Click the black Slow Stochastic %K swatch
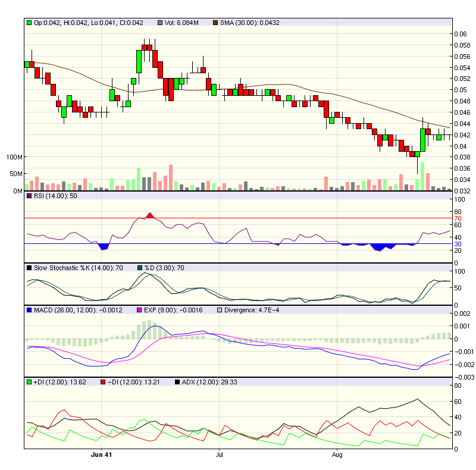Image resolution: width=476 pixels, height=470 pixels. pos(29,268)
